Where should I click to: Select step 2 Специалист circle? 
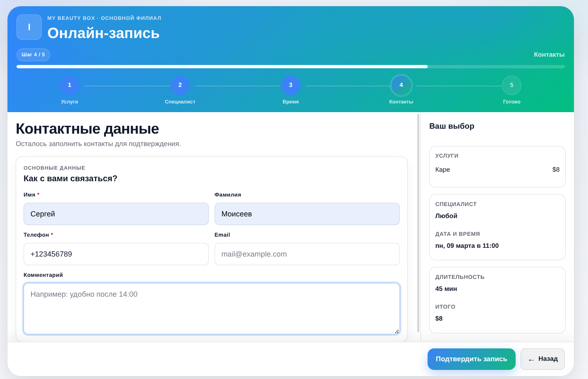coord(180,85)
